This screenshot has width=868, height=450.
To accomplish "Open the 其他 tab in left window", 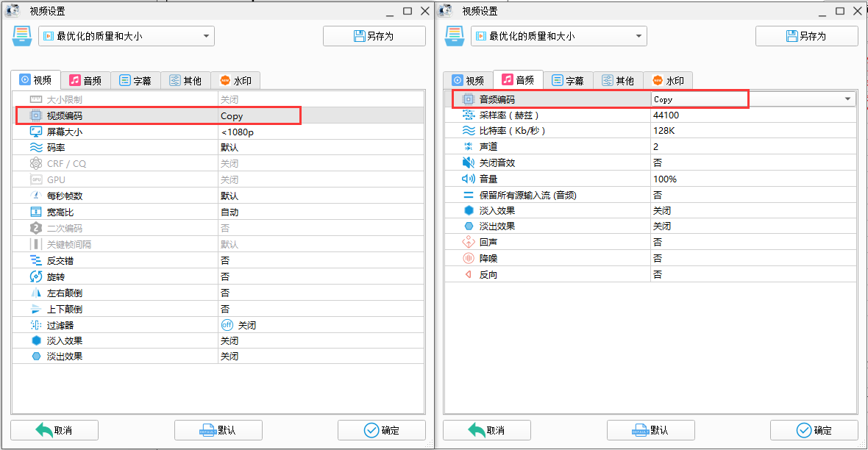I will coord(185,81).
